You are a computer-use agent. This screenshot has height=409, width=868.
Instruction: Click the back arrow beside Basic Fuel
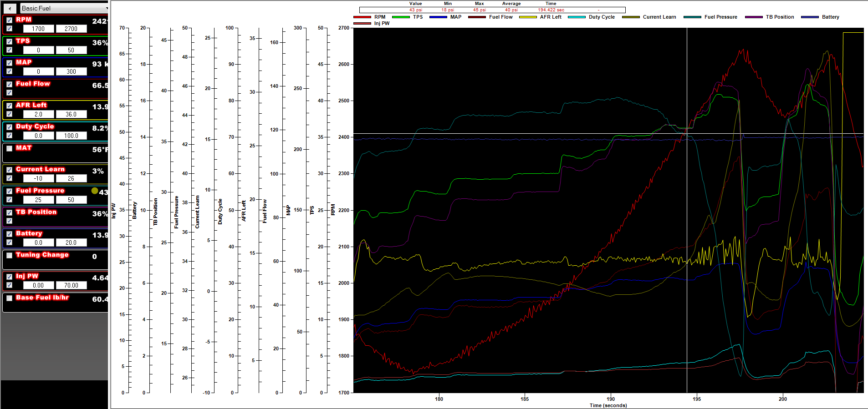click(10, 8)
